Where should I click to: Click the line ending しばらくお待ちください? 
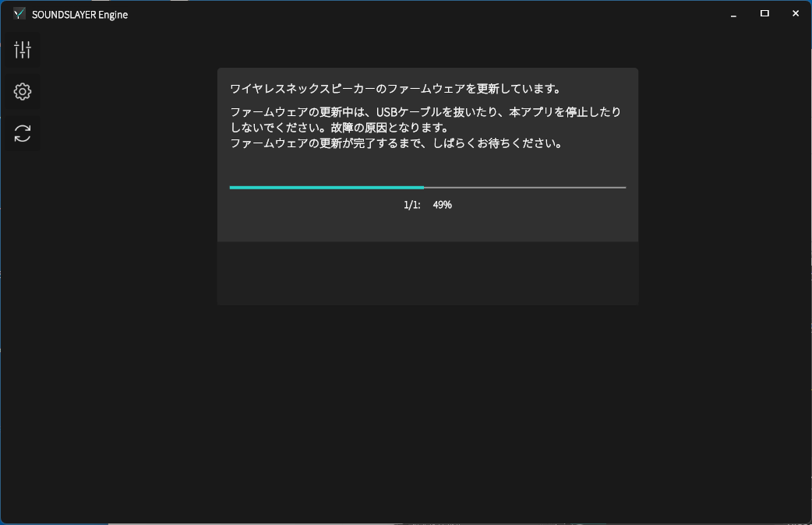[396, 143]
